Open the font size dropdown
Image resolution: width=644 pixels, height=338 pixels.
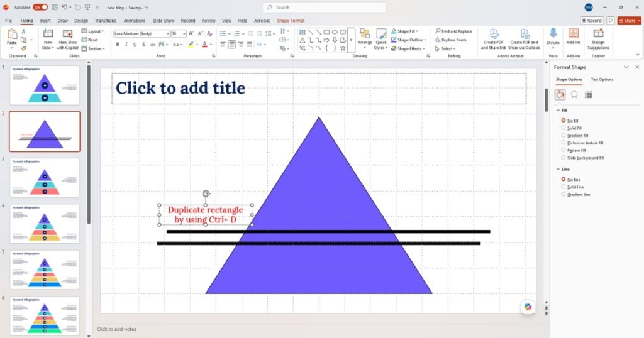pos(184,34)
